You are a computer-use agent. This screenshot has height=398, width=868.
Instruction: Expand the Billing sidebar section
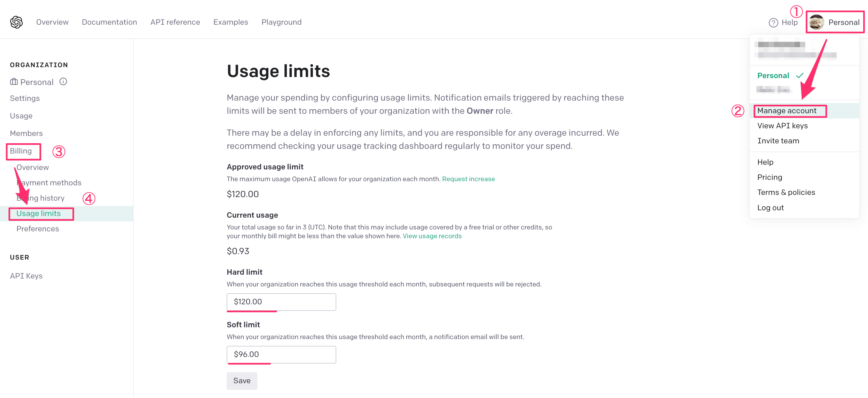coord(21,151)
